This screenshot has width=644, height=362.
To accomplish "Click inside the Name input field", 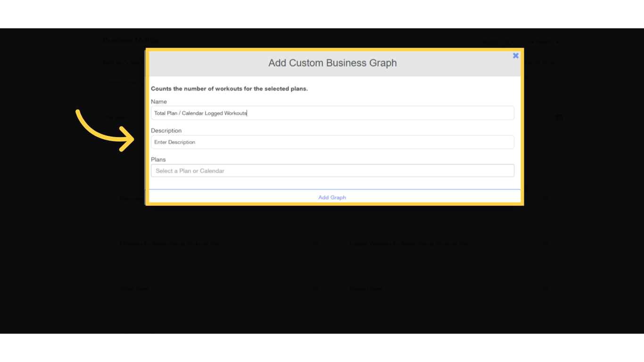I will pyautogui.click(x=332, y=113).
